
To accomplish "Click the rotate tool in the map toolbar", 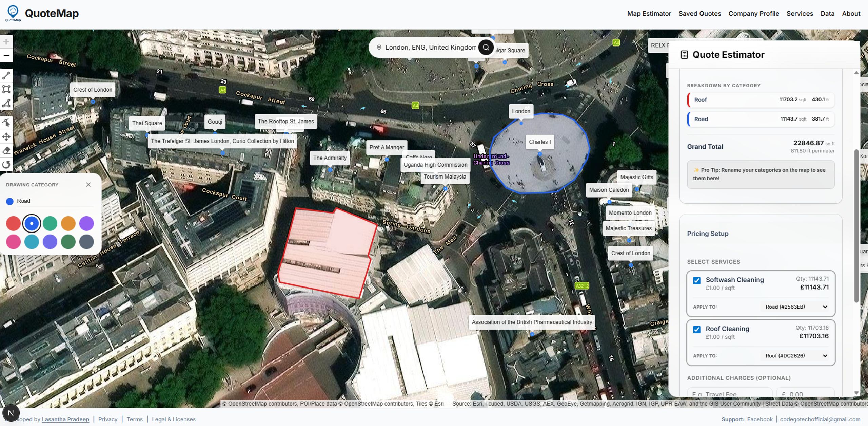I will pyautogui.click(x=6, y=165).
